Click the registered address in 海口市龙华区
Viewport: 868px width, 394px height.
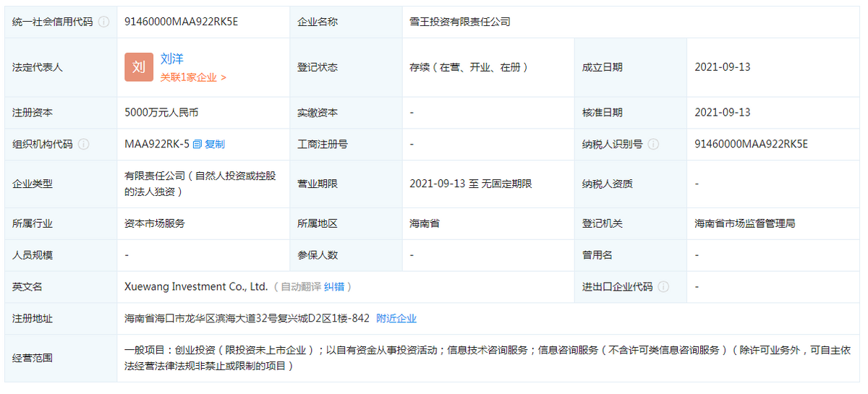click(x=247, y=319)
